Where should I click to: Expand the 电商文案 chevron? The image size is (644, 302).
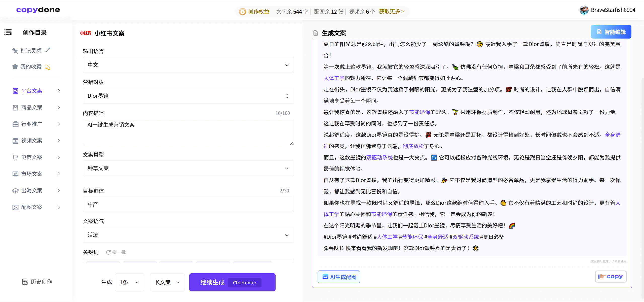coord(59,157)
